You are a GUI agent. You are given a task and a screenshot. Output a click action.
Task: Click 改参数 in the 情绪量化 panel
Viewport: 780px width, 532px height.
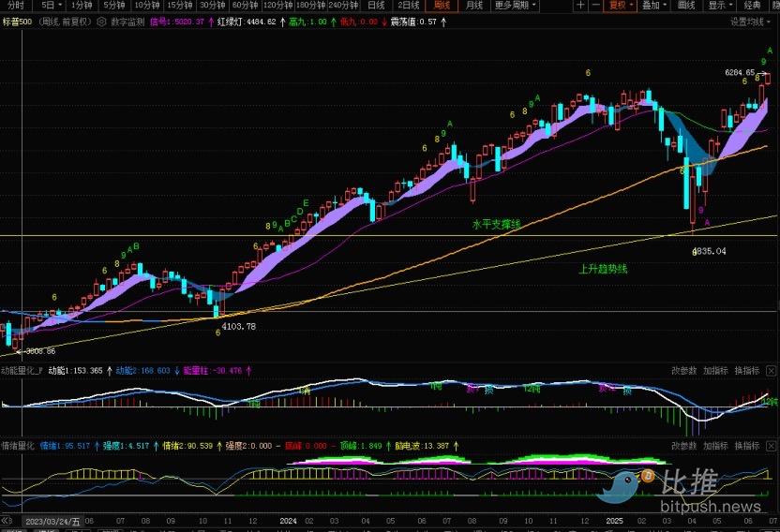[x=684, y=446]
